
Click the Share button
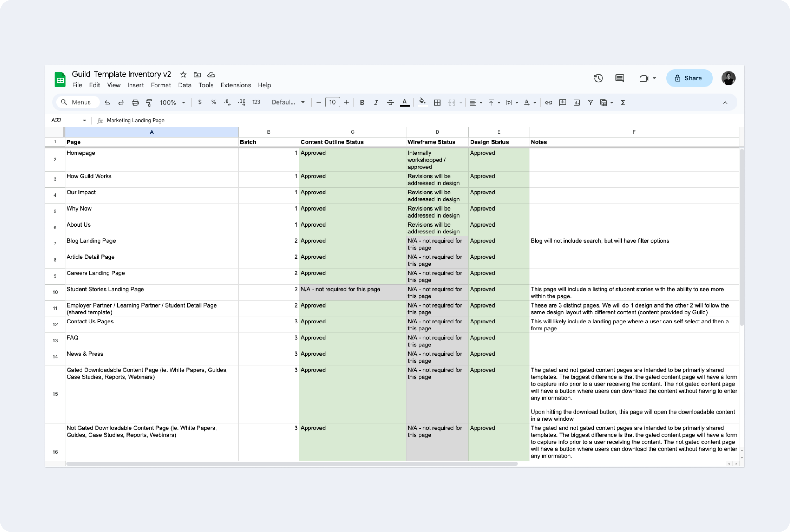[689, 78]
